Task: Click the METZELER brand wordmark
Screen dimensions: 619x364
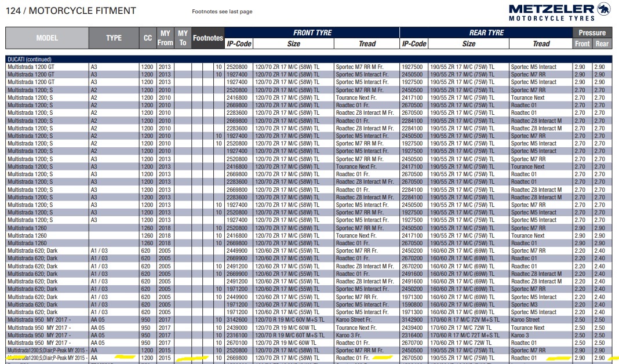Action: tap(552, 9)
